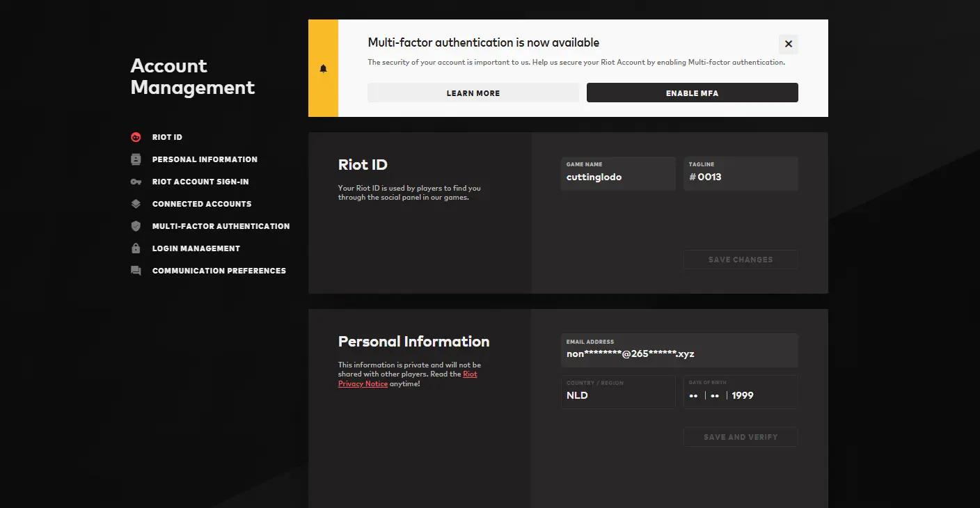Screen dimensions: 980x508
Task: Click the Personal Information badge icon
Action: (x=136, y=159)
